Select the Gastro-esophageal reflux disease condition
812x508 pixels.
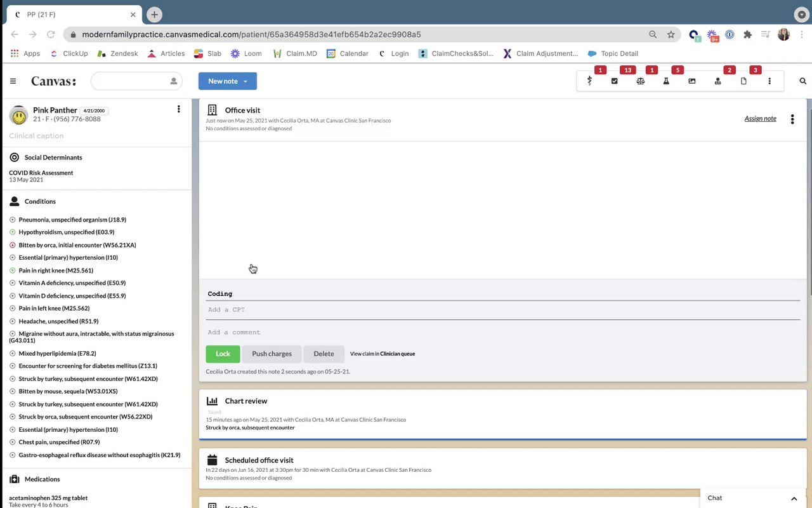coord(100,455)
